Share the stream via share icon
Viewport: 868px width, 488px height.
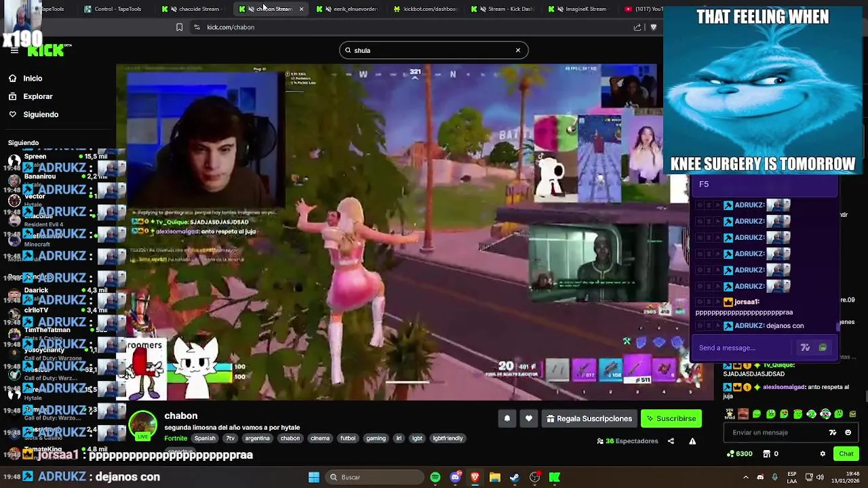coord(671,441)
